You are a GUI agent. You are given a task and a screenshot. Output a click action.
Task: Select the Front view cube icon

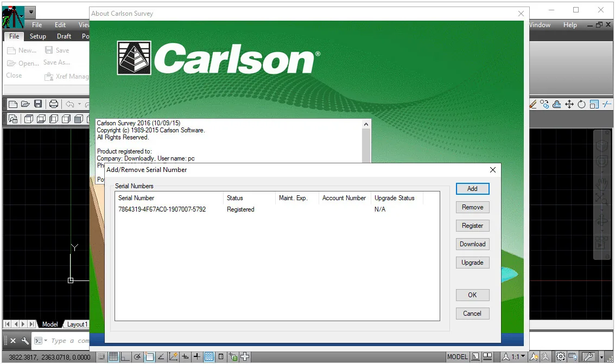(x=79, y=119)
